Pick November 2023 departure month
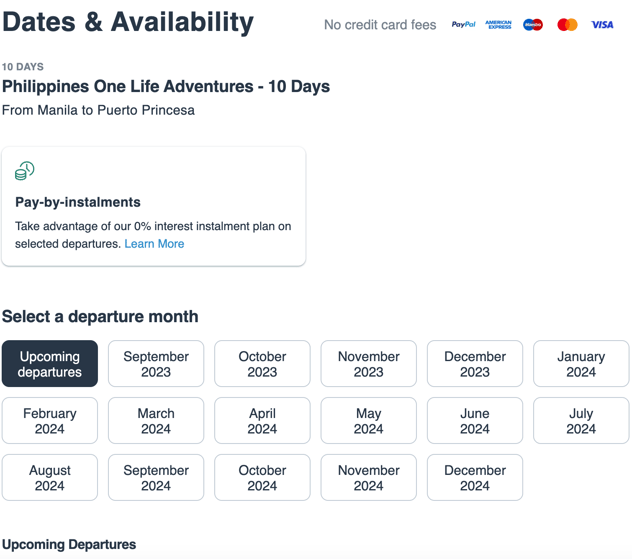Image resolution: width=632 pixels, height=559 pixels. click(x=368, y=364)
